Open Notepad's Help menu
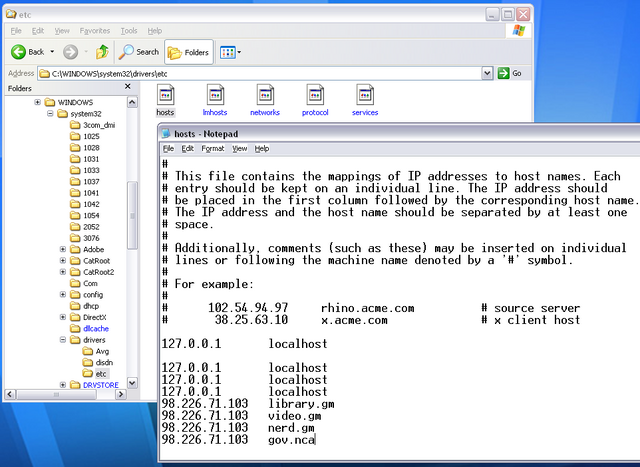Viewport: 640px width, 467px height. pos(262,149)
